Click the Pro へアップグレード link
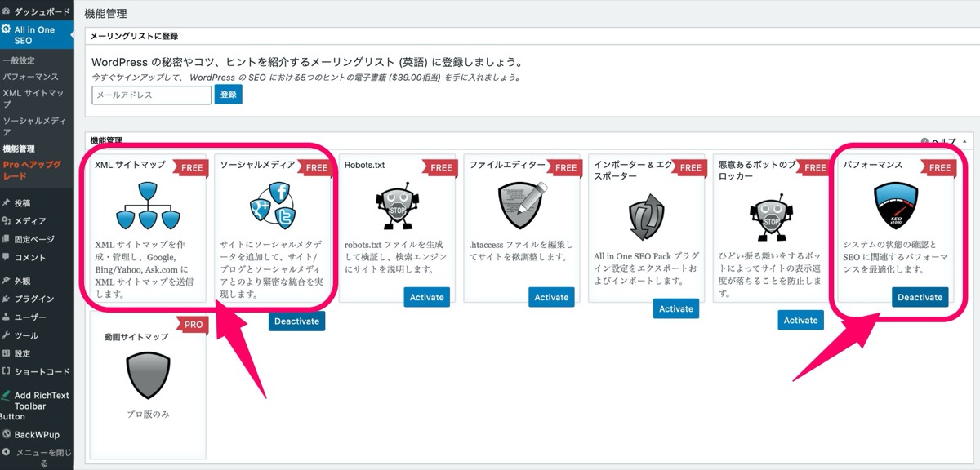 click(32, 170)
